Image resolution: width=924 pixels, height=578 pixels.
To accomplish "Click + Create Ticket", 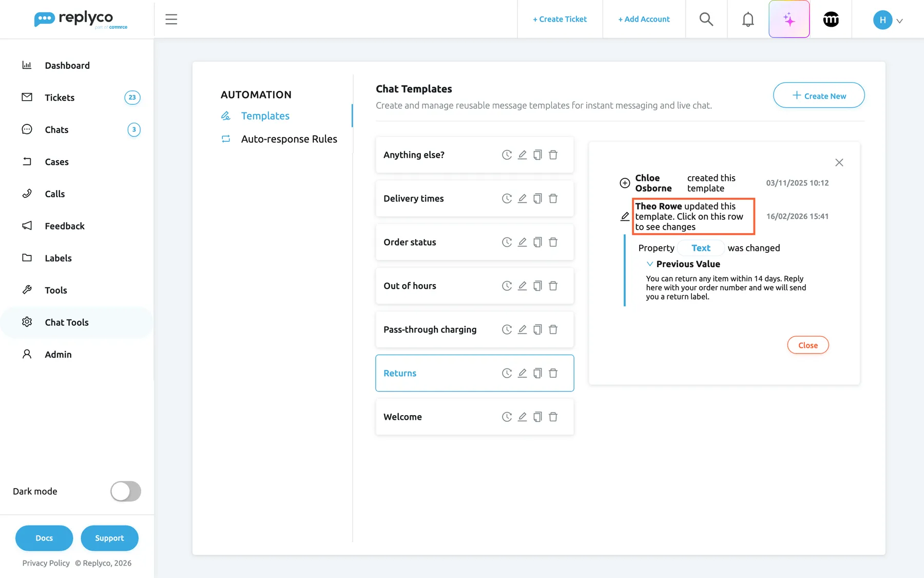I will (560, 19).
